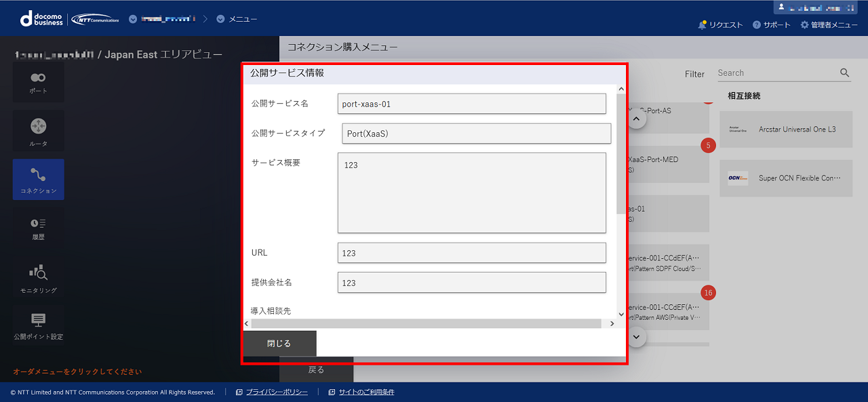Screen dimensions: 868x402
Task: Select Arcstar Universal One L3 card
Action: (785, 129)
